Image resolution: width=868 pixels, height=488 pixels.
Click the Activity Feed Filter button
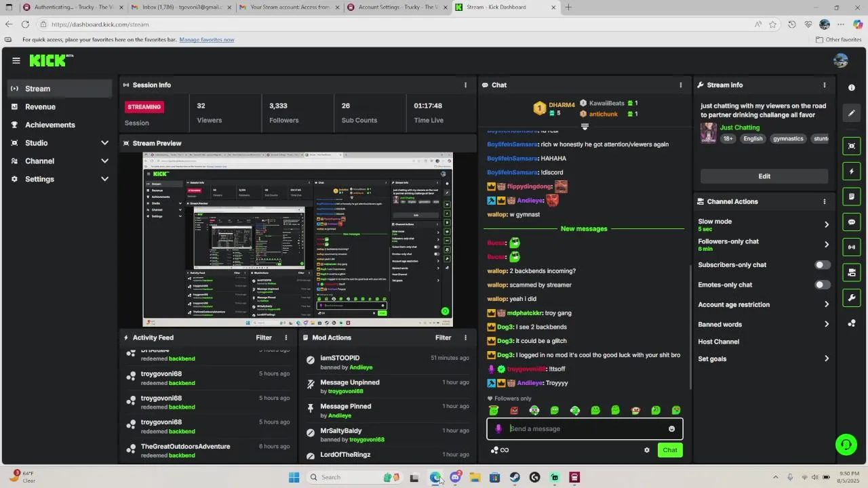264,338
